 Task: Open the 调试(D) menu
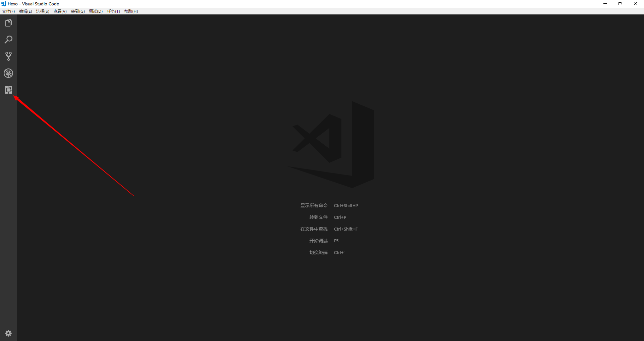click(96, 11)
